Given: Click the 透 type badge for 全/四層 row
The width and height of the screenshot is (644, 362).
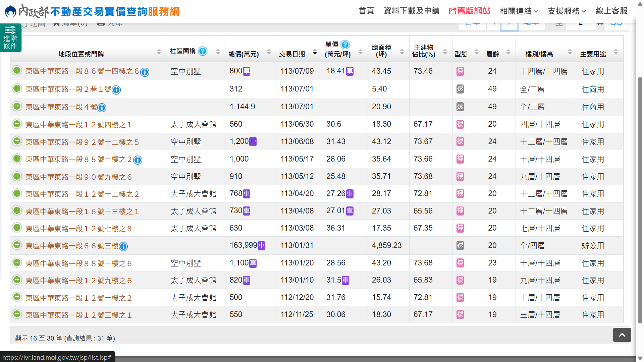Looking at the screenshot, I should pyautogui.click(x=460, y=246).
